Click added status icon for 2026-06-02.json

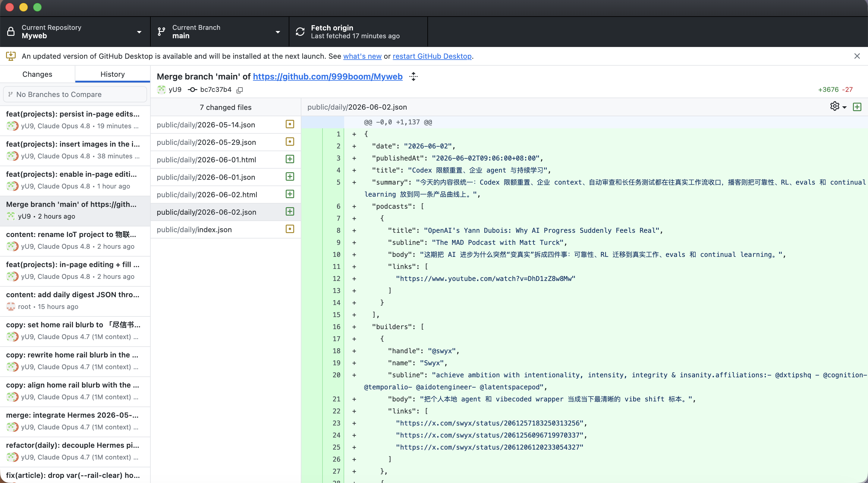290,212
